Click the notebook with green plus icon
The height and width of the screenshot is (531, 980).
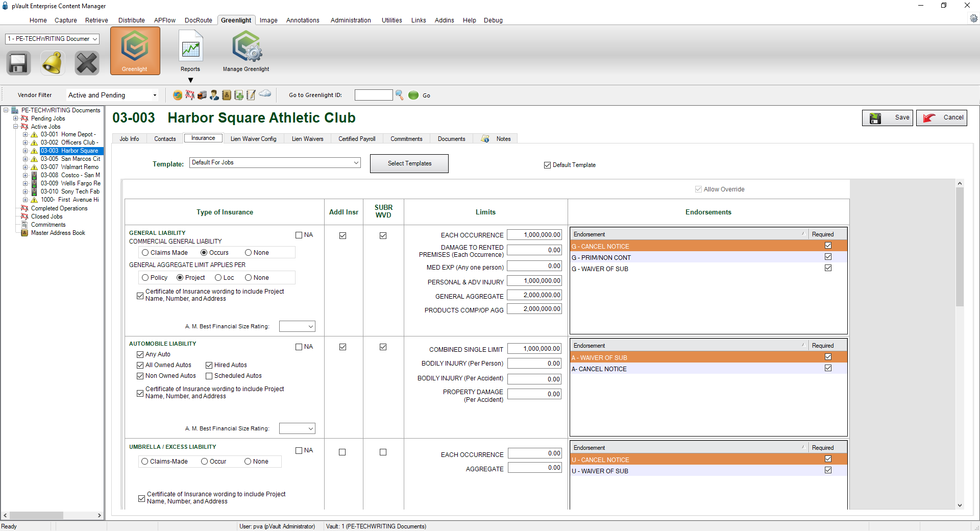coord(238,95)
